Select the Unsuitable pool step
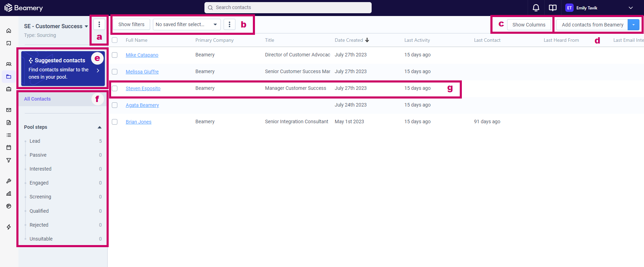The image size is (644, 267). point(41,239)
